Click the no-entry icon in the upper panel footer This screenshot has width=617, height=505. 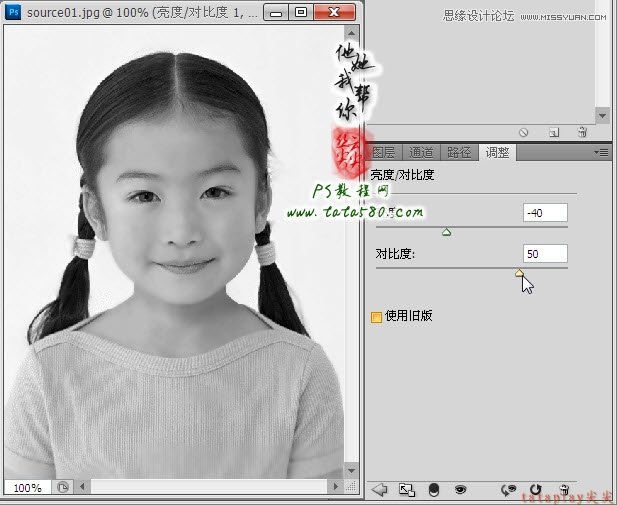523,132
